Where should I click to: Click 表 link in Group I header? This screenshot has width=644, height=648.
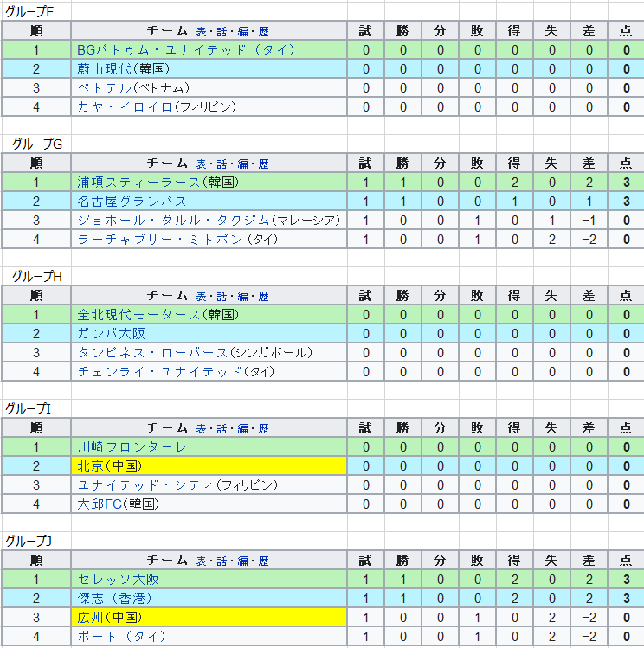click(202, 428)
